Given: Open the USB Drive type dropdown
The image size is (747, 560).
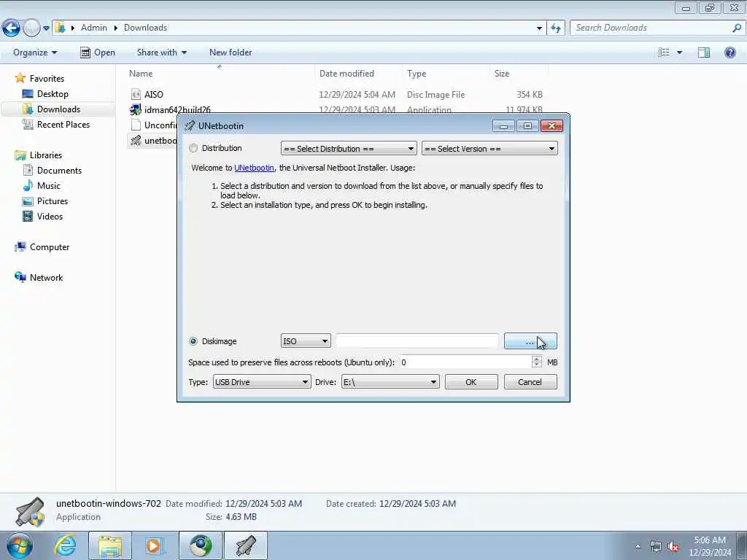Looking at the screenshot, I should pyautogui.click(x=262, y=382).
